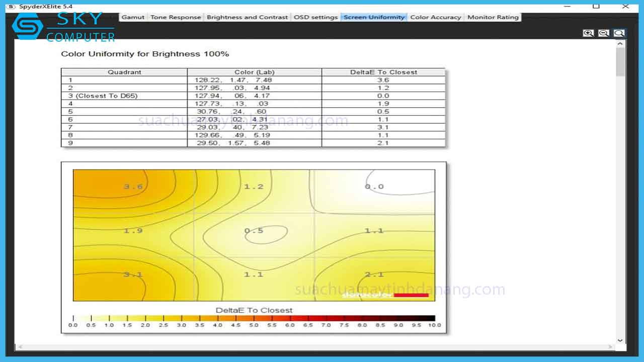The height and width of the screenshot is (362, 644).
Task: Activate the plain magnifier view tool
Action: click(x=619, y=32)
